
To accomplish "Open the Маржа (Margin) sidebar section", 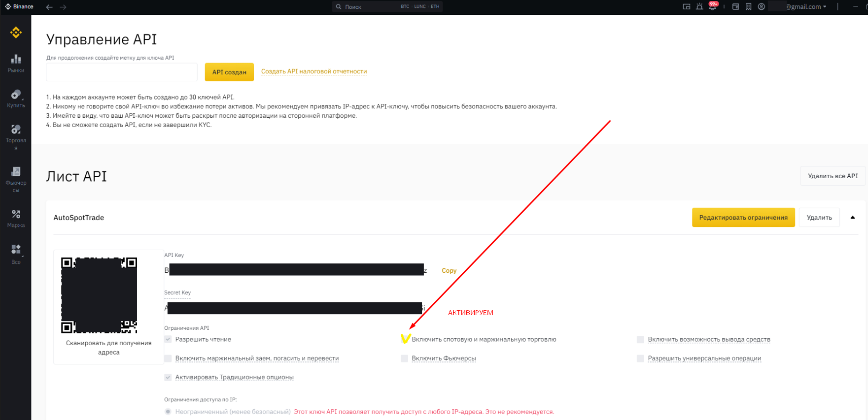I will tap(16, 219).
